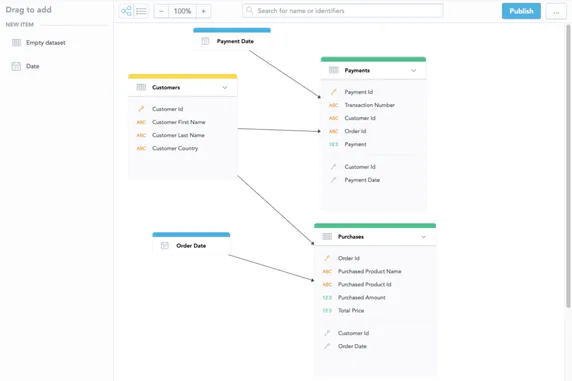This screenshot has height=381, width=572.
Task: Click the Payments dataset table icon
Action: point(334,70)
